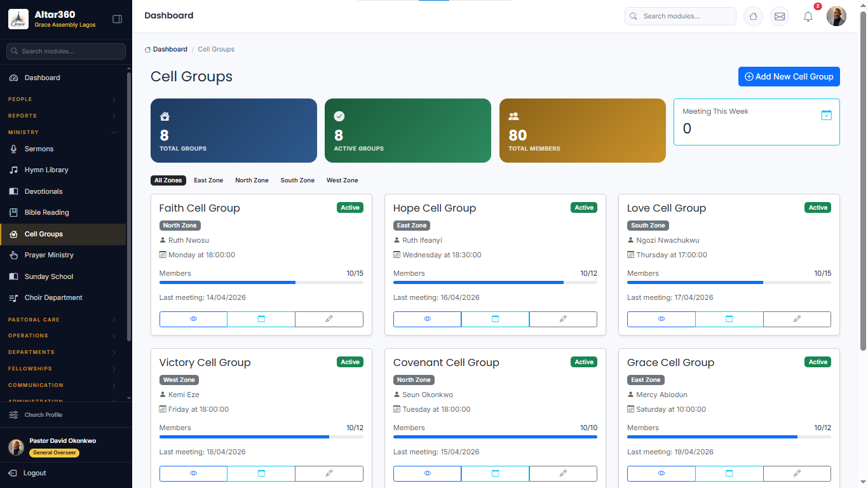This screenshot has height=488, width=868.
Task: Collapse the MINISTRY sidebar section
Action: [x=63, y=132]
